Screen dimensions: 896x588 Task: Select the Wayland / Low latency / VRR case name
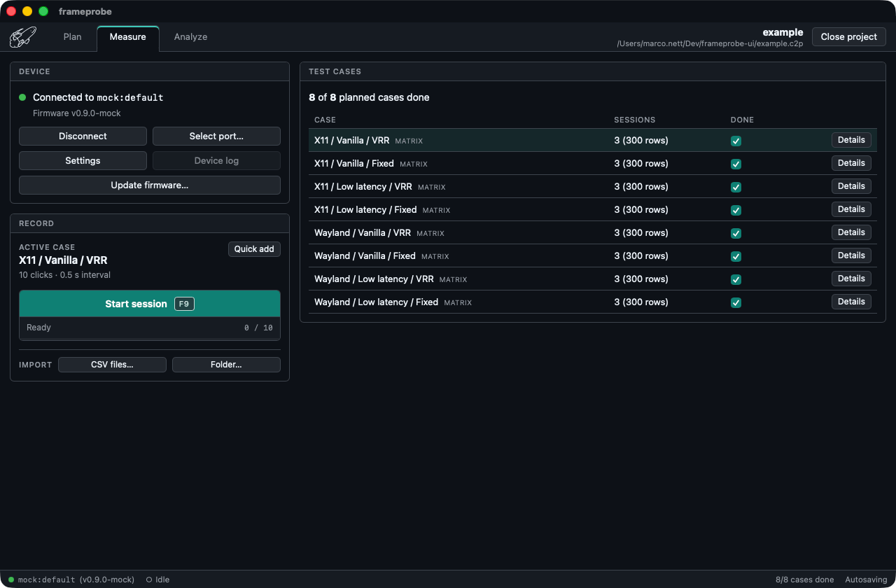point(374,279)
